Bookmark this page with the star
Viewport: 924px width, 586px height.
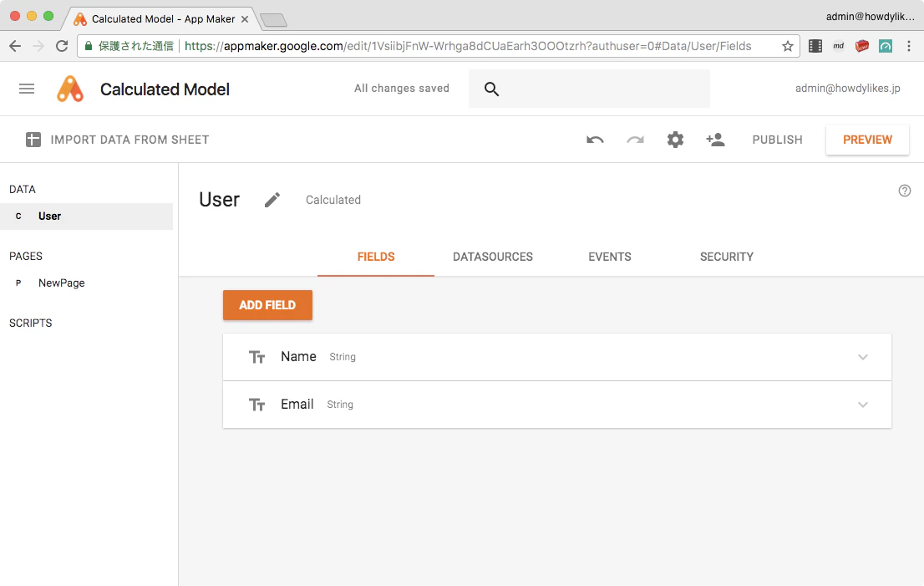pos(787,46)
